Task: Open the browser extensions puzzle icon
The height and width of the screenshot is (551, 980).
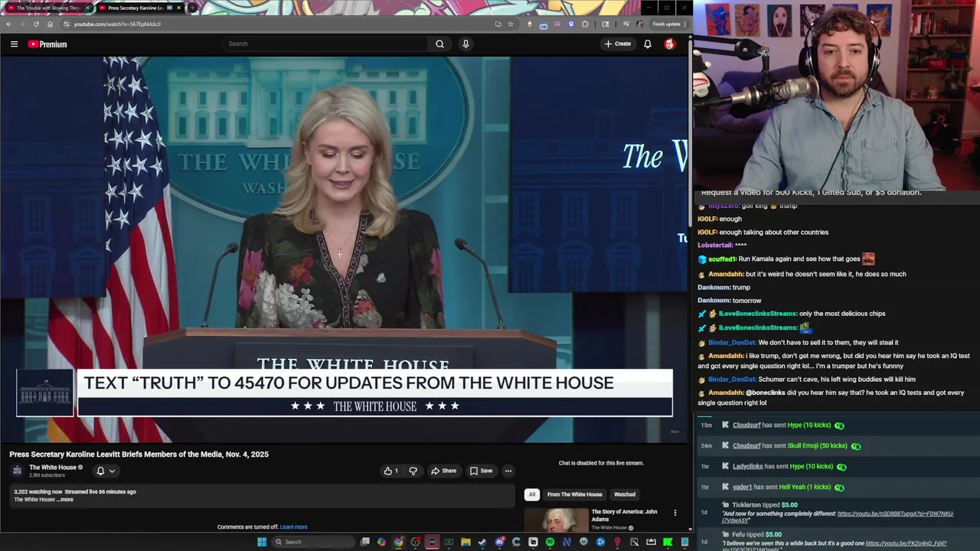Action: (x=586, y=24)
